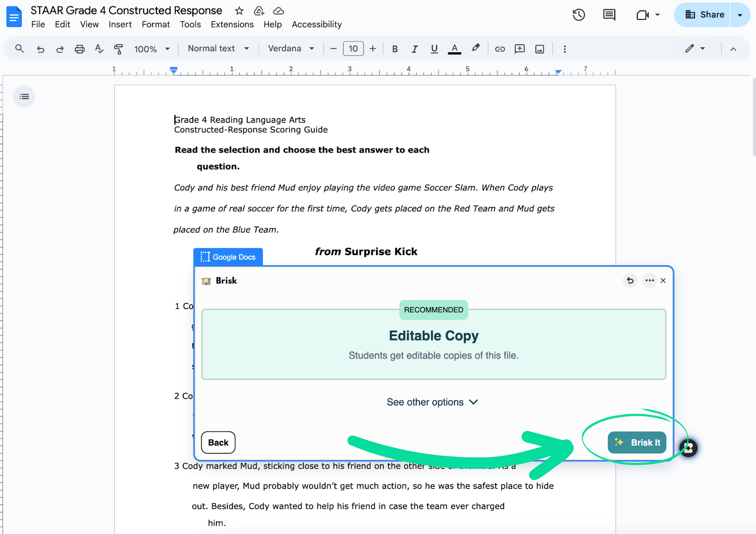Viewport: 756px width, 534px height.
Task: Click the search magnifier in toolbar
Action: [x=19, y=49]
